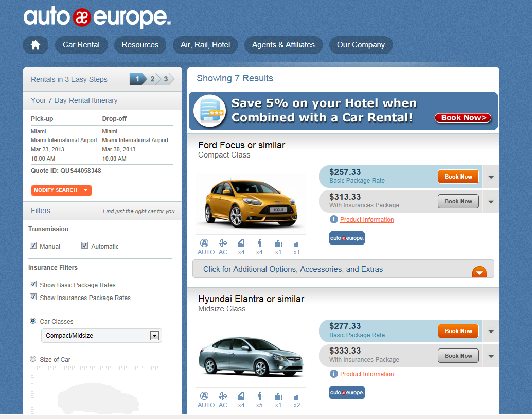This screenshot has height=419, width=532.
Task: Open the Air, Rail, Hotel menu
Action: [205, 45]
